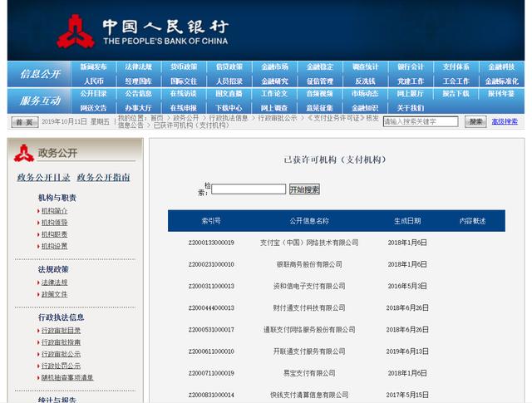Click the 开始搜索 button
The height and width of the screenshot is (403, 532).
(304, 189)
